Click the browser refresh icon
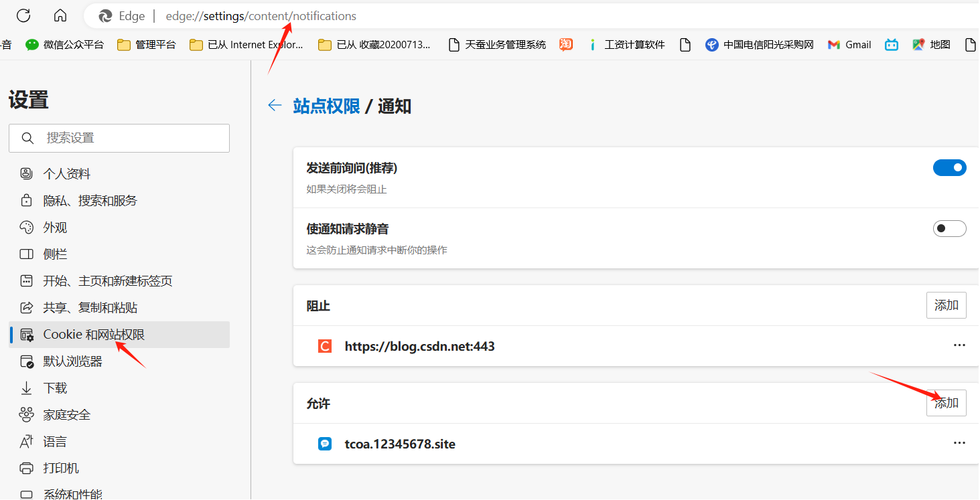 (23, 16)
